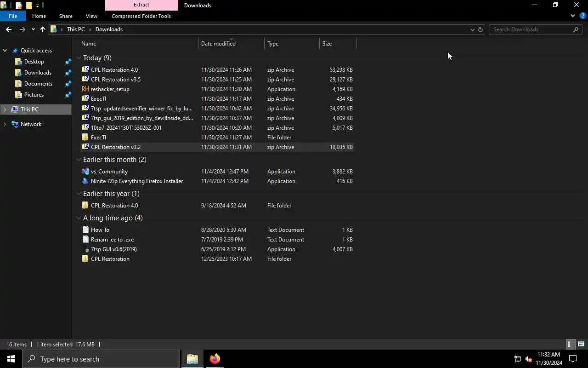Image resolution: width=588 pixels, height=368 pixels.
Task: Click the Ninite installer icon
Action: 85,181
